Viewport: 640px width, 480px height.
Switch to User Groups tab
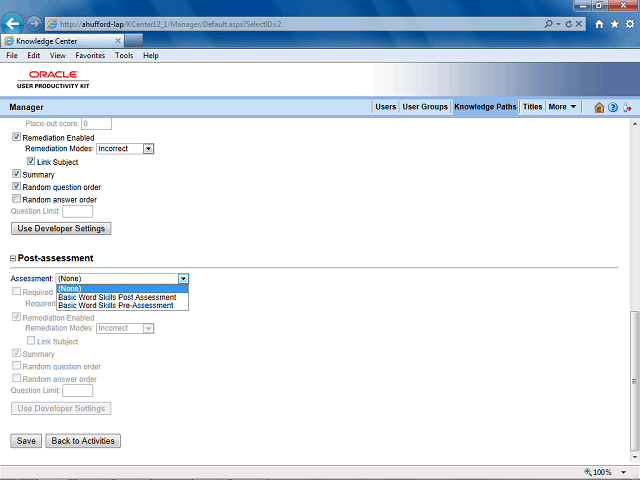click(x=425, y=107)
